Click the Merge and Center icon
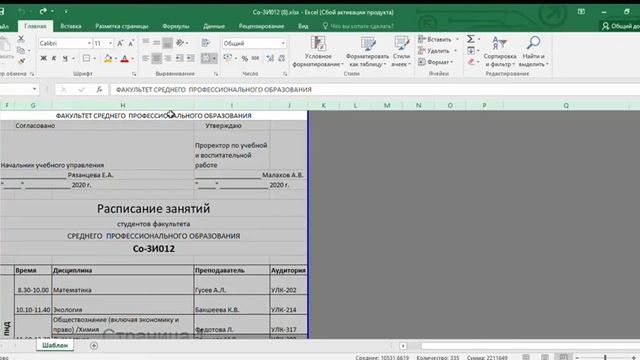 pos(206,58)
